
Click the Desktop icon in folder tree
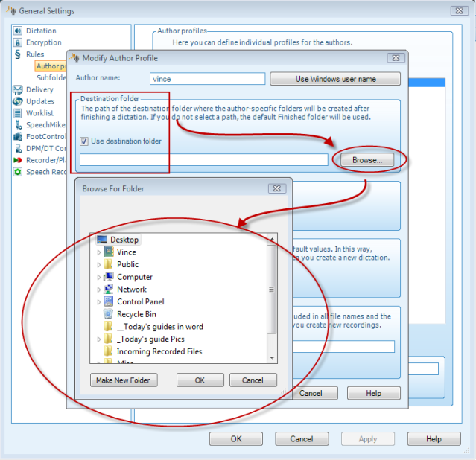(x=102, y=240)
